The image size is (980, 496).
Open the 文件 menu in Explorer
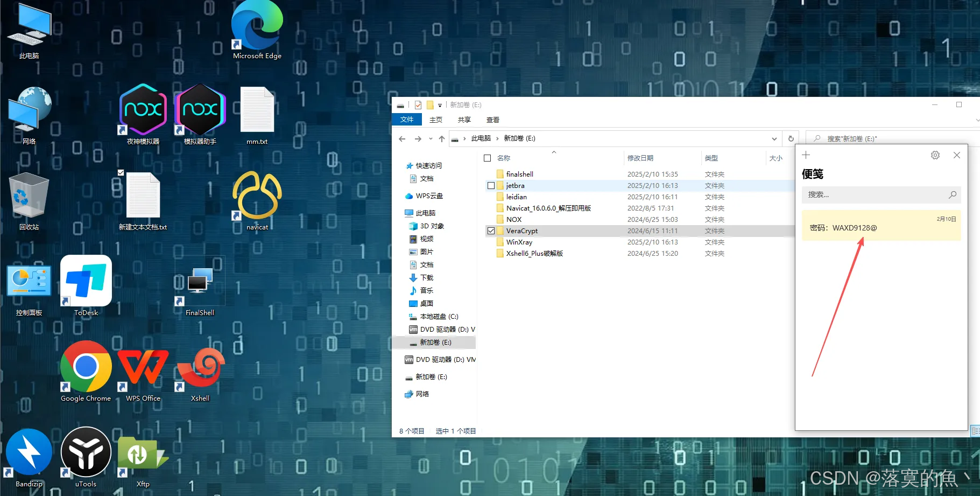tap(407, 120)
